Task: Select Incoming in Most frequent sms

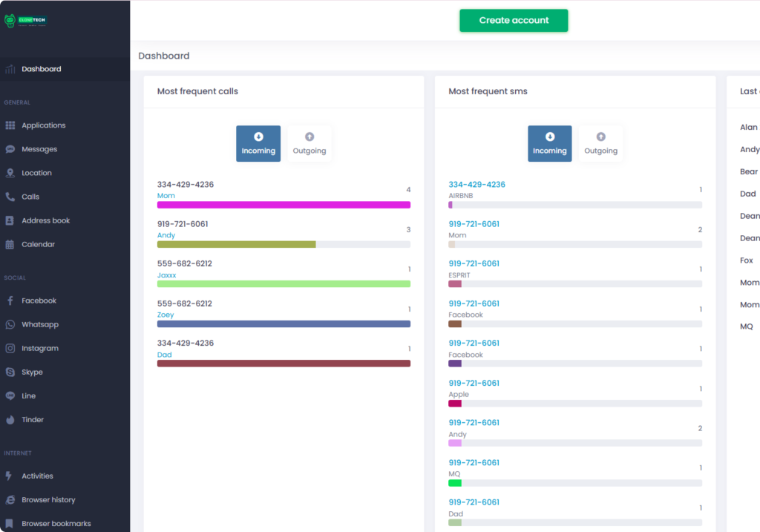Action: [x=549, y=144]
